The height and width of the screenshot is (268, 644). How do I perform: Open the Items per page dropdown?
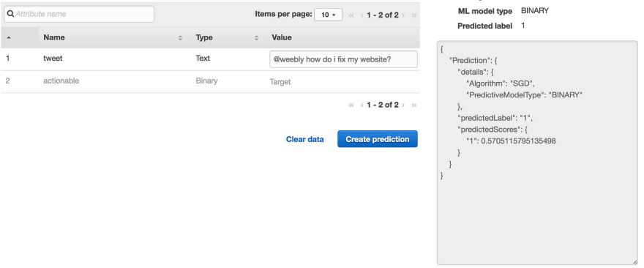(328, 15)
